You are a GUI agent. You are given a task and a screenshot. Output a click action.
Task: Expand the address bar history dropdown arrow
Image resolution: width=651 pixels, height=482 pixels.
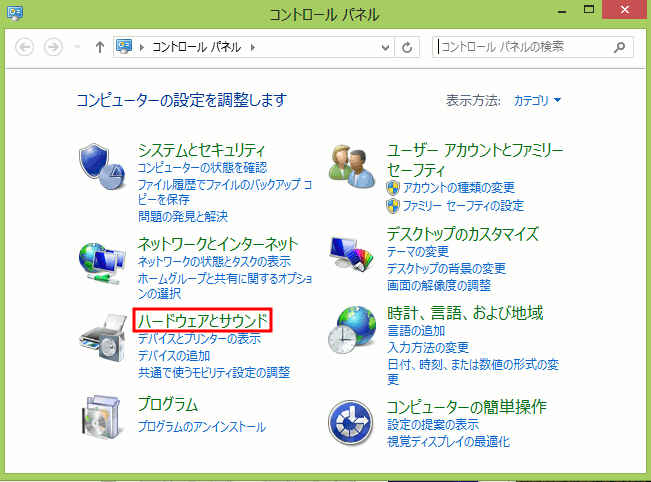(x=385, y=47)
